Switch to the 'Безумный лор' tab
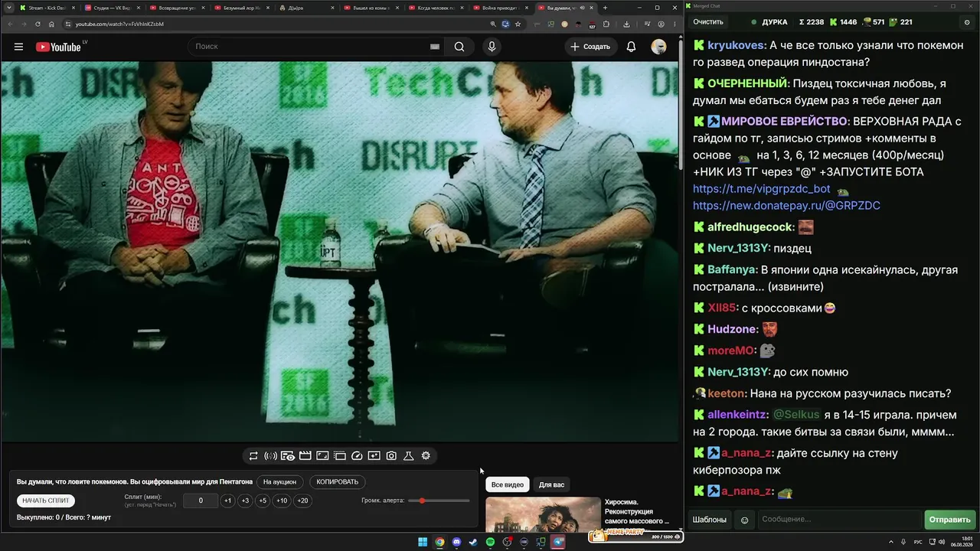Viewport: 980px width, 551px height. (x=243, y=8)
